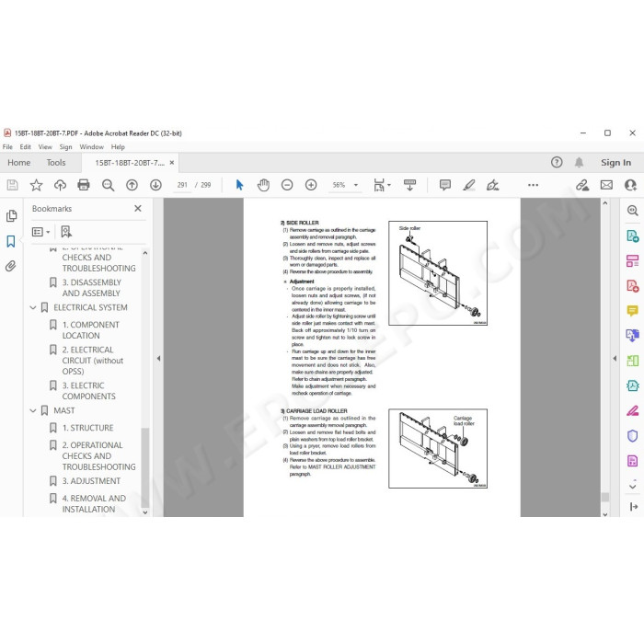Add new bookmark icon

click(x=66, y=232)
